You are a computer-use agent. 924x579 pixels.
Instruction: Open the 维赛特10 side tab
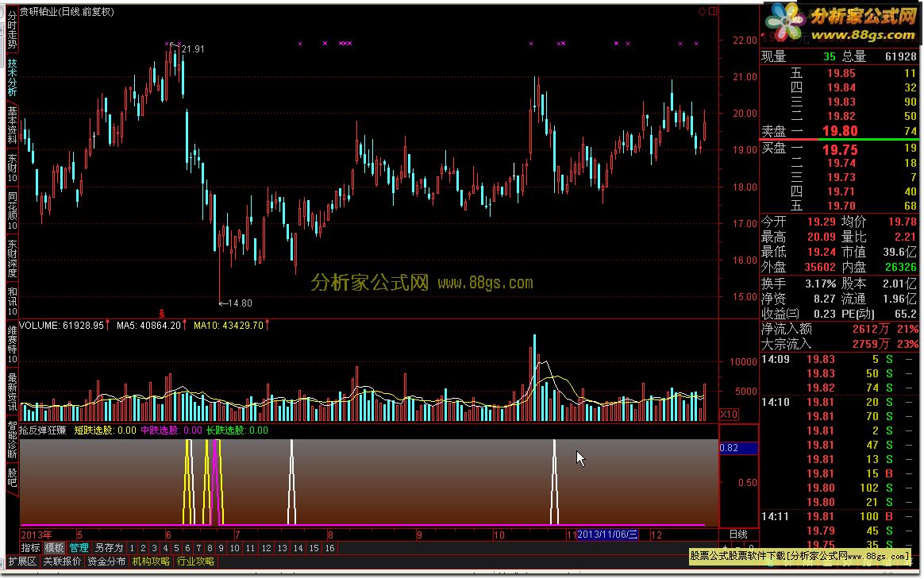(x=12, y=345)
